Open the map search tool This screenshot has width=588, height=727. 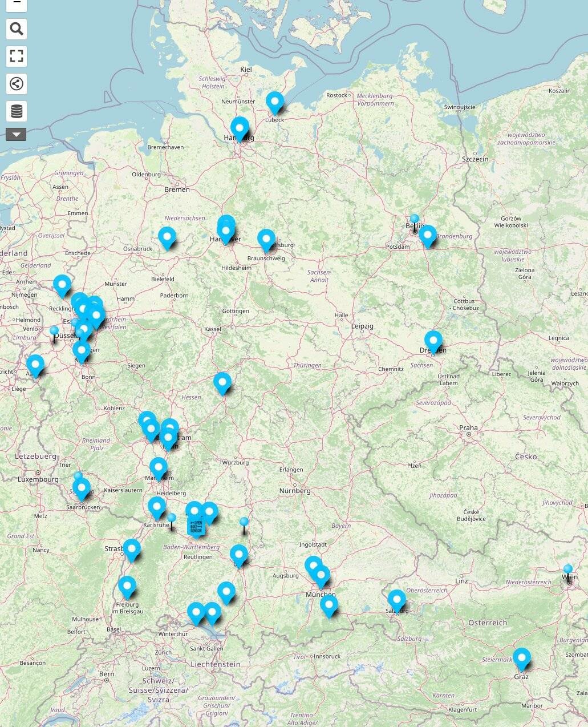[x=17, y=29]
